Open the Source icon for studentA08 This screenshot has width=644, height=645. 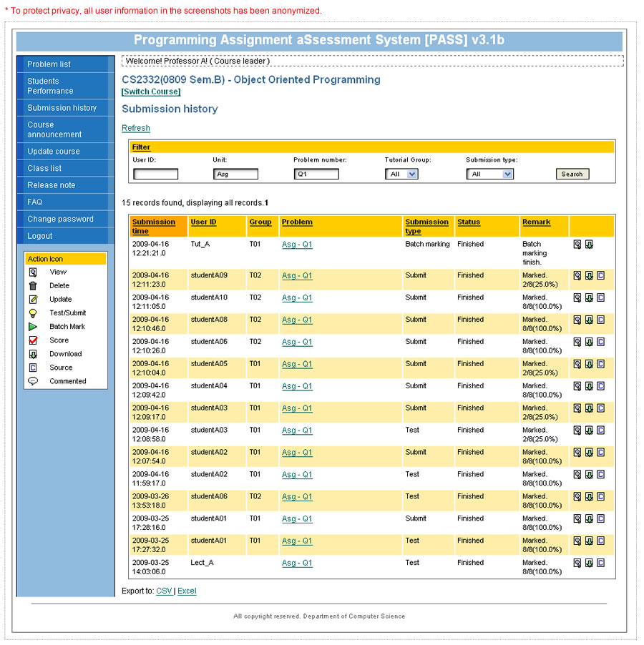[x=600, y=320]
